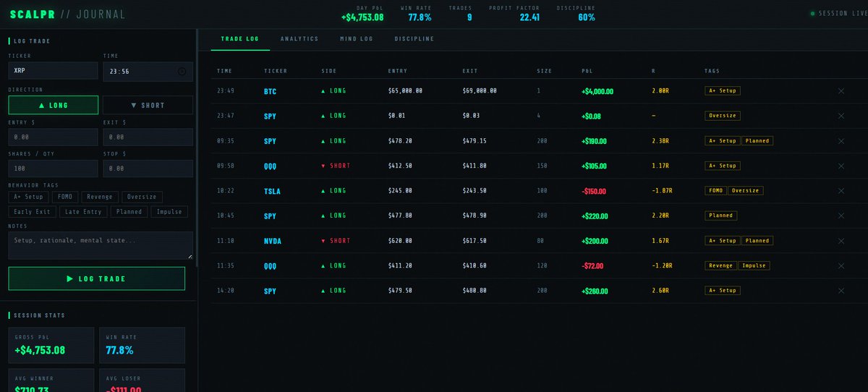
Task: Click the Revenge tag in QQQ row
Action: 720,265
